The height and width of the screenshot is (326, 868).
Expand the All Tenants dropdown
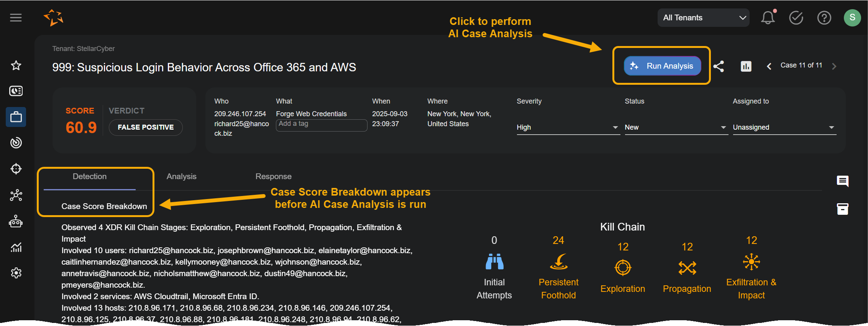point(703,18)
